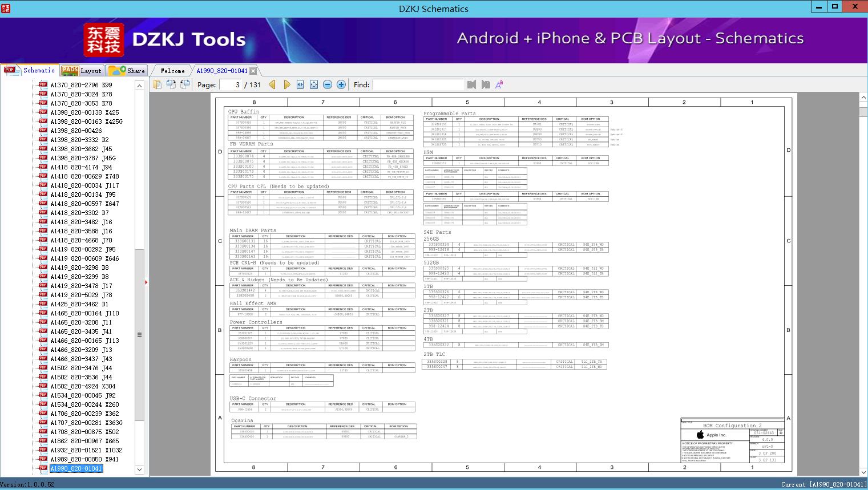The width and height of the screenshot is (868, 490).
Task: Open A1465_820-00164 J110 schematic
Action: [84, 313]
